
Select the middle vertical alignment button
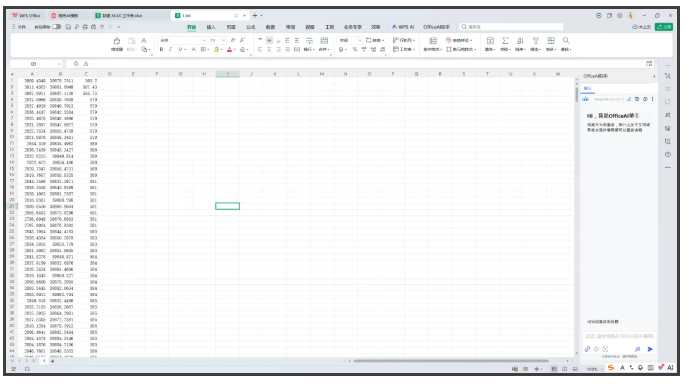click(269, 40)
